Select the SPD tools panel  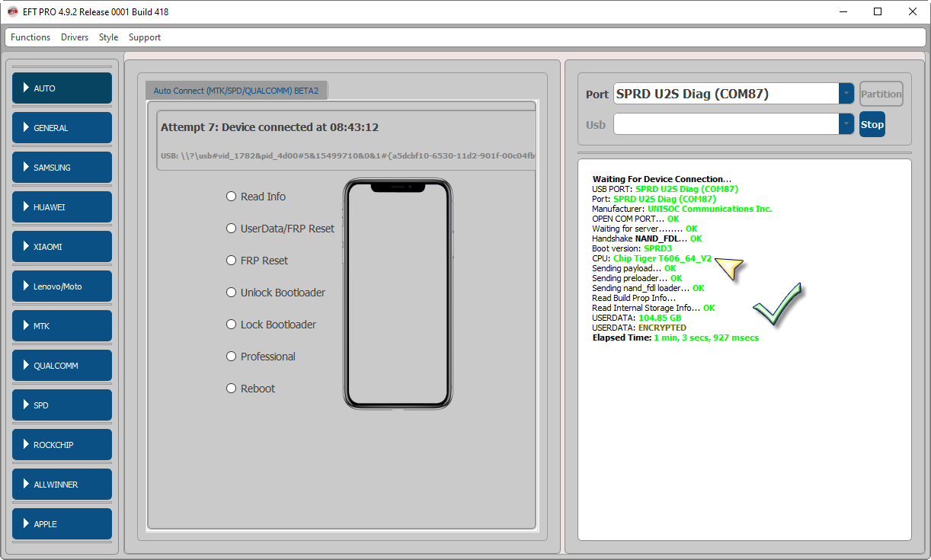61,405
